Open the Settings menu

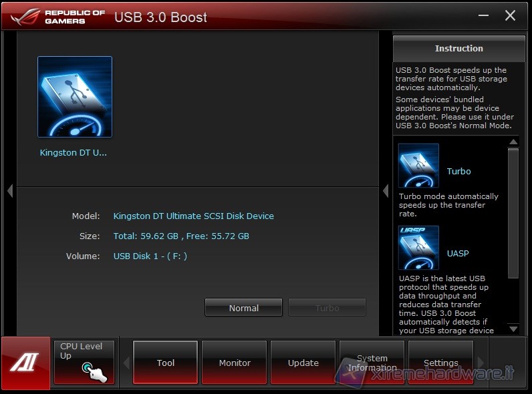(441, 363)
